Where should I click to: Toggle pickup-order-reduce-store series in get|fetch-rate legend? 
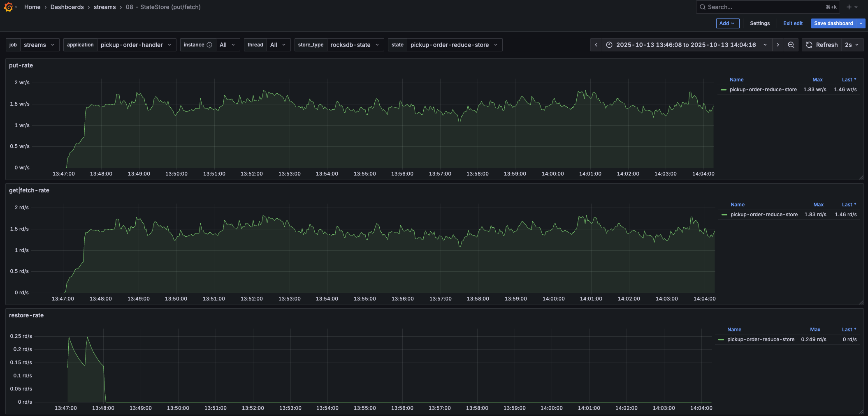point(764,215)
